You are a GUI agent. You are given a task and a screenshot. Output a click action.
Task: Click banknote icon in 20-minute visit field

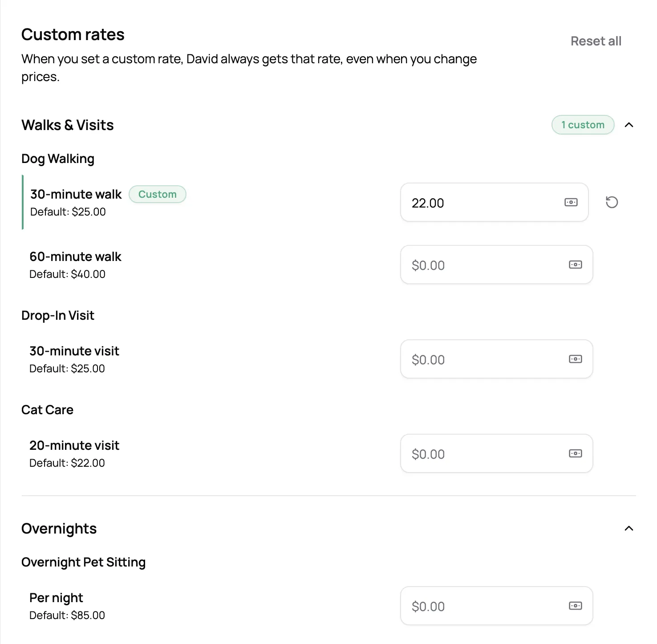coord(576,453)
